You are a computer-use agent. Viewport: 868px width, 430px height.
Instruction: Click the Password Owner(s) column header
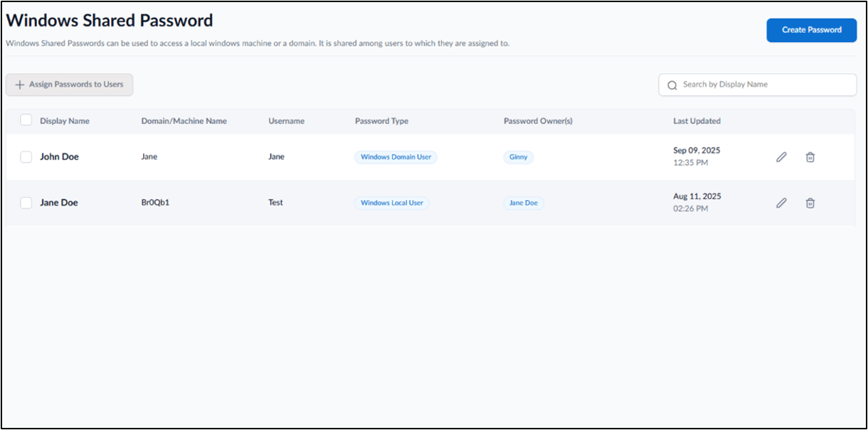(538, 121)
